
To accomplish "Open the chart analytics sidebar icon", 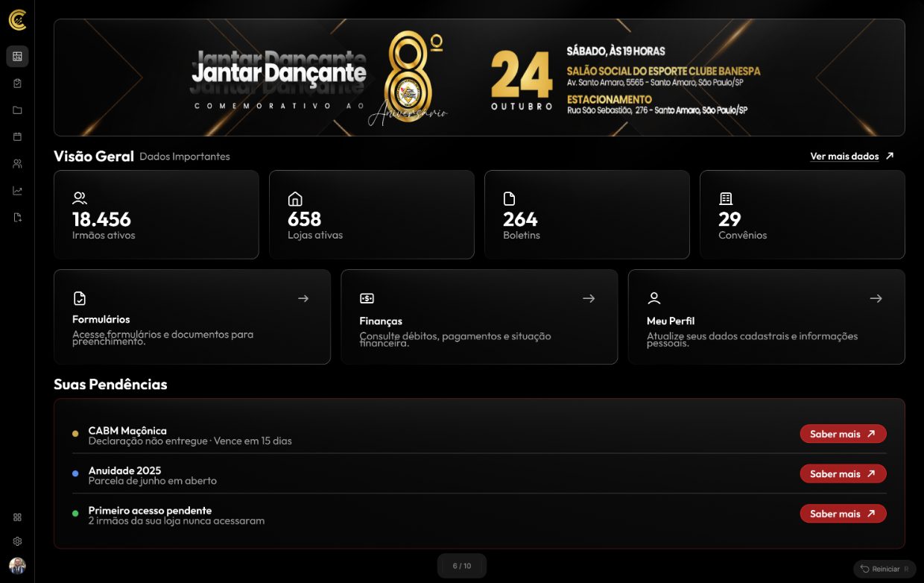I will click(17, 191).
